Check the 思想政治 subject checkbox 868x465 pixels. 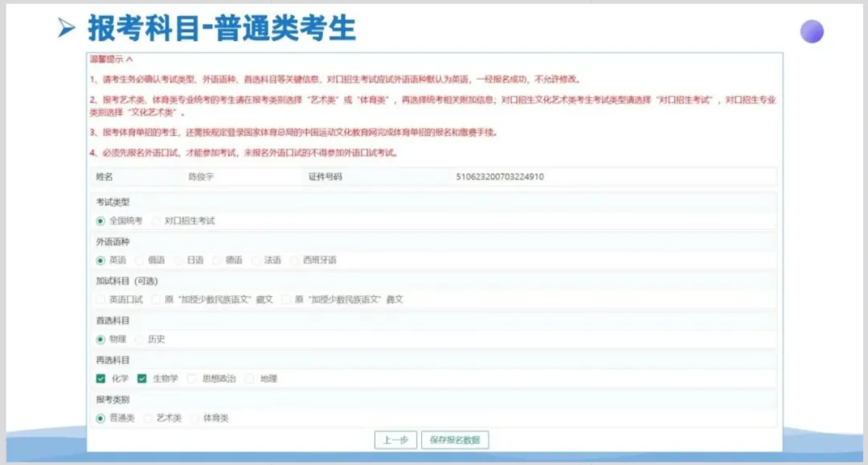point(191,379)
